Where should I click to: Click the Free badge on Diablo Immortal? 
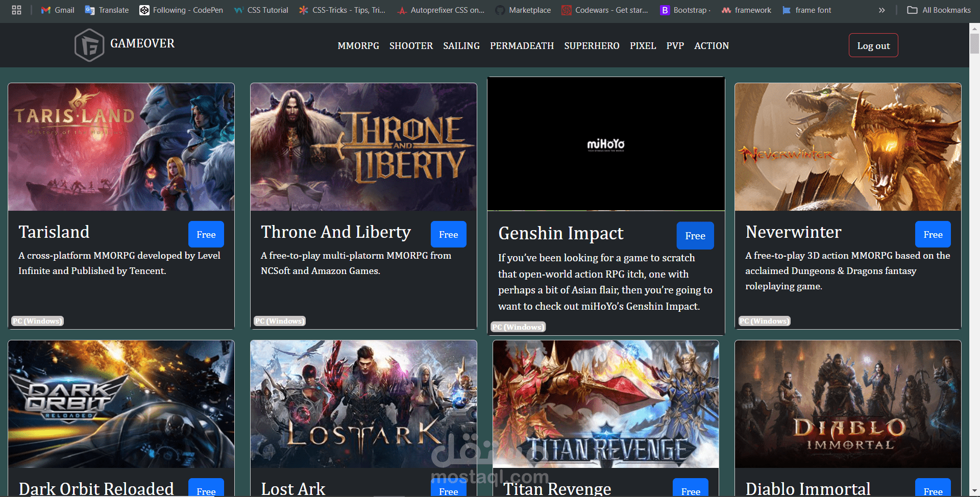(933, 488)
